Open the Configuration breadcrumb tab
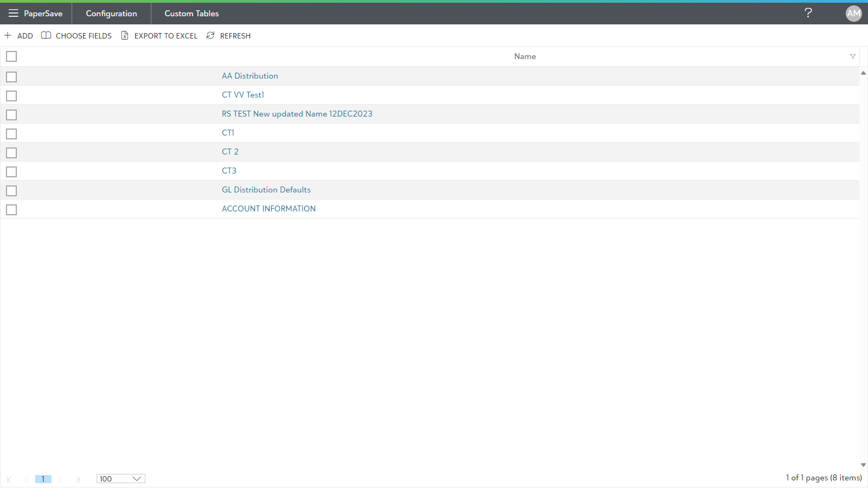 click(x=111, y=14)
